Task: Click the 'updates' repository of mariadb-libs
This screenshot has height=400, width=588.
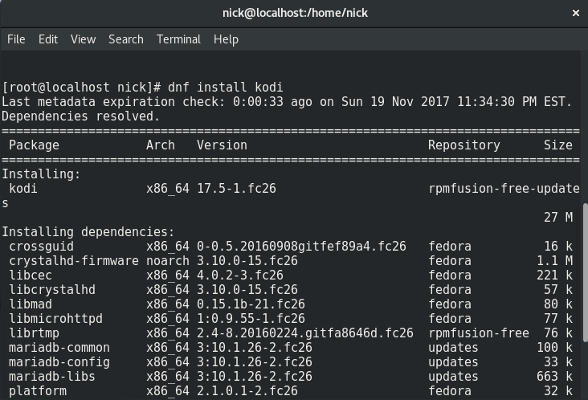Action: (453, 376)
